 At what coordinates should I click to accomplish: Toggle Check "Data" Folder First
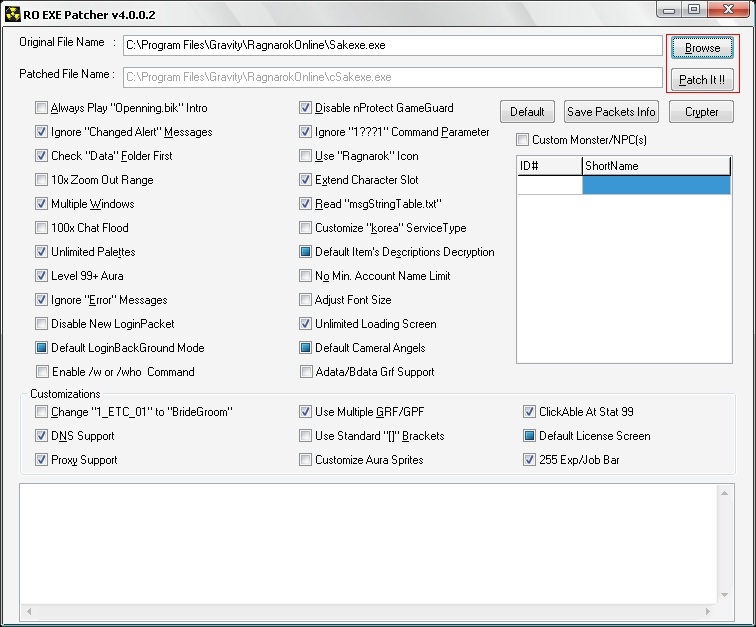42,156
